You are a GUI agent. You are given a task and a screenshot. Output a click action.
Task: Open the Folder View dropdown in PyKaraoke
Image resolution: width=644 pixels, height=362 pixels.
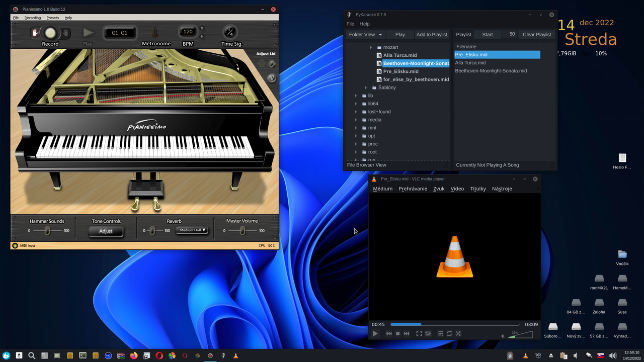tap(365, 35)
